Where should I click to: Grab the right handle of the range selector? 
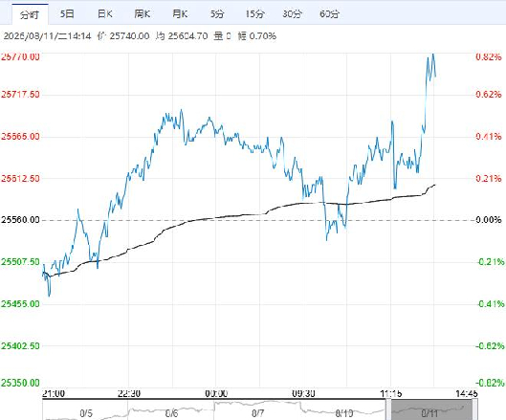point(475,410)
